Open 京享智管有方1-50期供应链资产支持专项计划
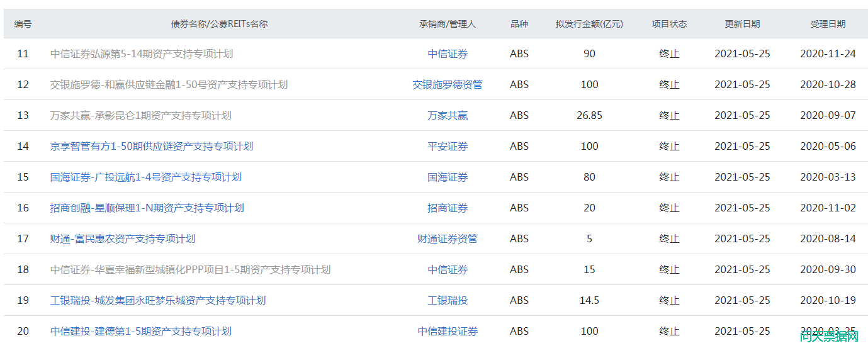The height and width of the screenshot is (353, 868). pos(152,147)
